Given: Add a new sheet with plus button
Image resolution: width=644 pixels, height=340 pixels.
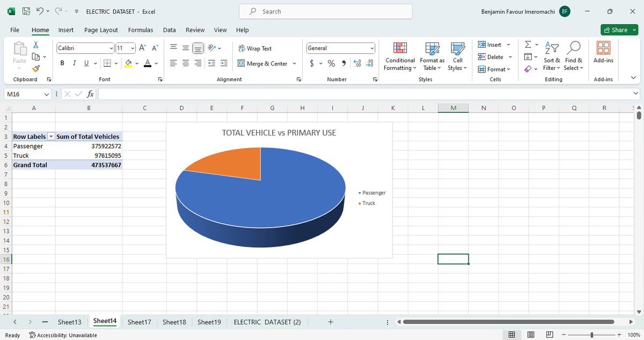Looking at the screenshot, I should tap(331, 322).
